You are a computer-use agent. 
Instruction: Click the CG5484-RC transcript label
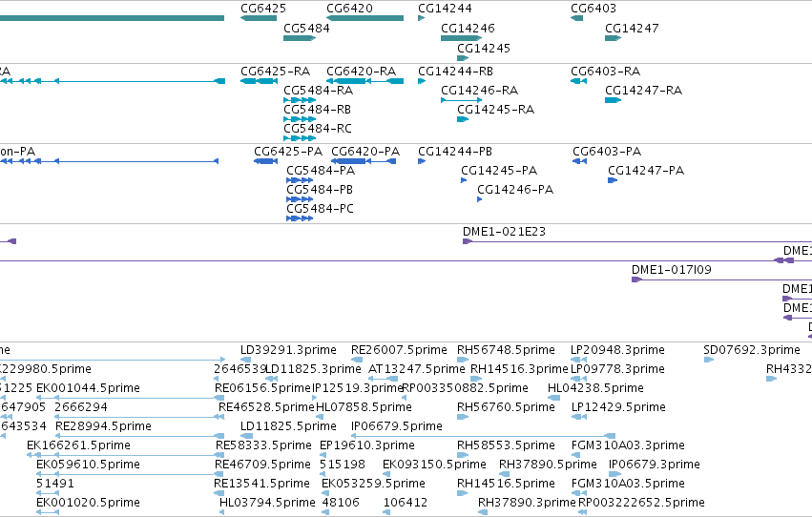point(318,129)
